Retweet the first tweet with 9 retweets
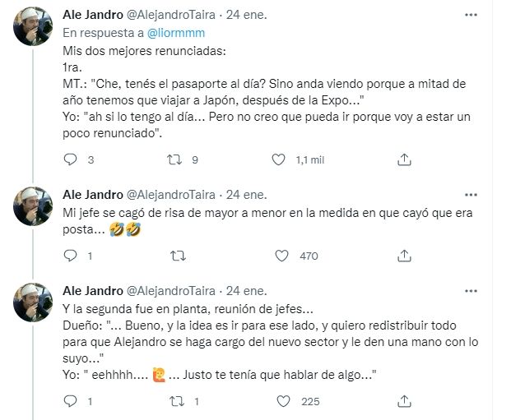 174,160
